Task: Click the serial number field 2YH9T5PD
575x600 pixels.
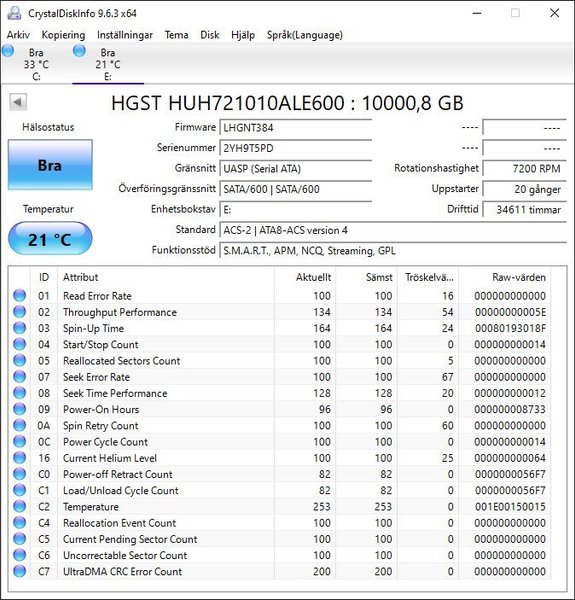Action: click(x=296, y=148)
